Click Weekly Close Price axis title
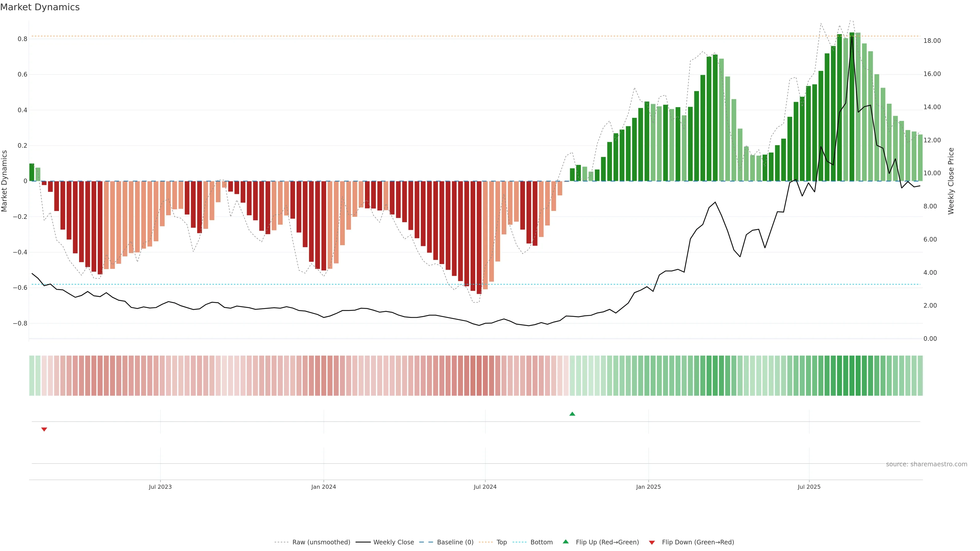The width and height of the screenshot is (980, 551). [x=951, y=181]
